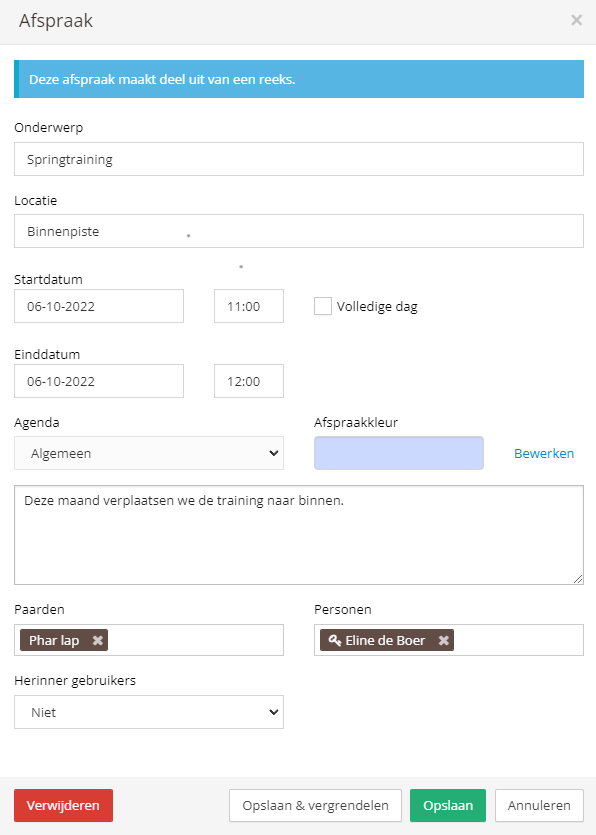Click the Startdatum date field
Image resolution: width=596 pixels, height=835 pixels.
pos(99,306)
